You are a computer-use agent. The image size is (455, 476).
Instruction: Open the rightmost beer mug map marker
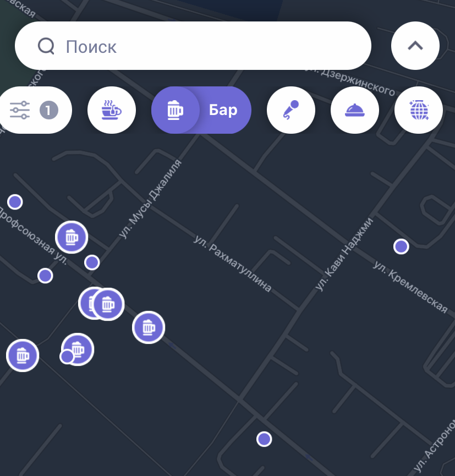point(149,327)
